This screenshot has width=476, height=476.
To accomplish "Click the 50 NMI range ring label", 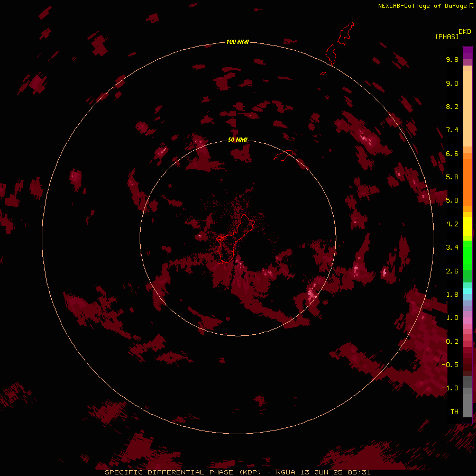I will [x=237, y=140].
